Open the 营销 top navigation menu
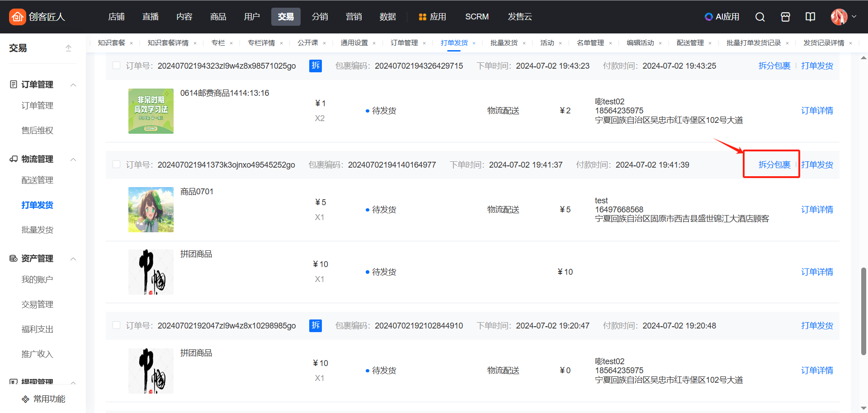Screen dimensions: 868x413 (x=354, y=17)
